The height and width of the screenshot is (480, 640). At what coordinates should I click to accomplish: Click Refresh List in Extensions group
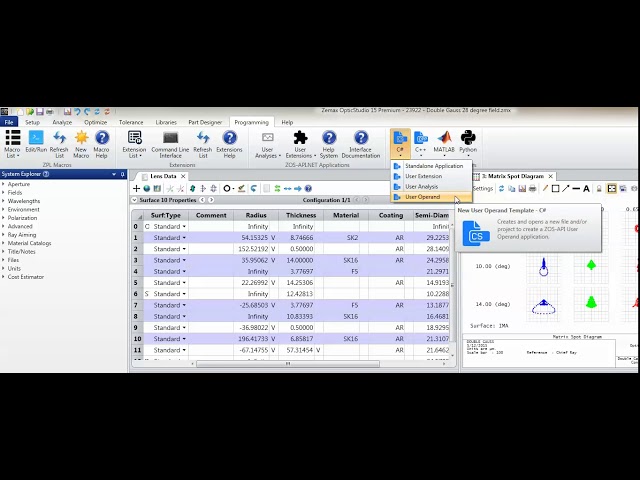[203, 144]
